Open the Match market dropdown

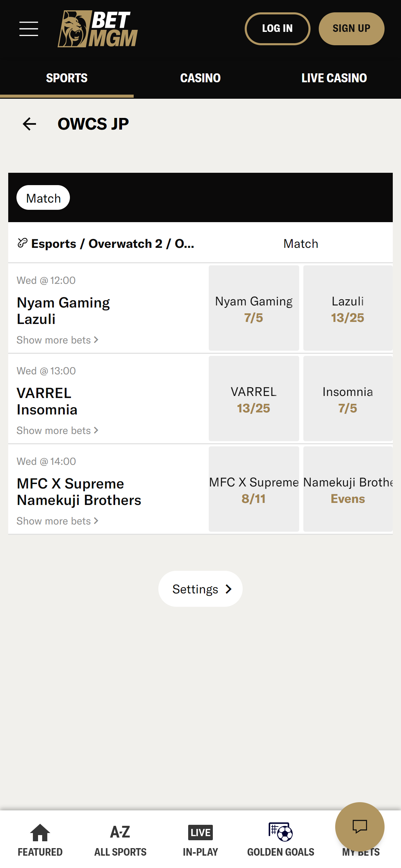click(x=301, y=243)
